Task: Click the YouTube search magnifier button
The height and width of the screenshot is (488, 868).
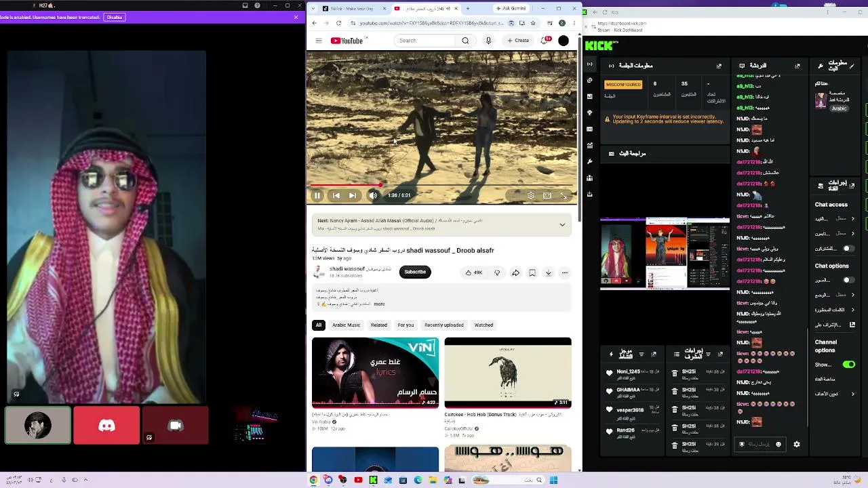Action: pos(465,41)
